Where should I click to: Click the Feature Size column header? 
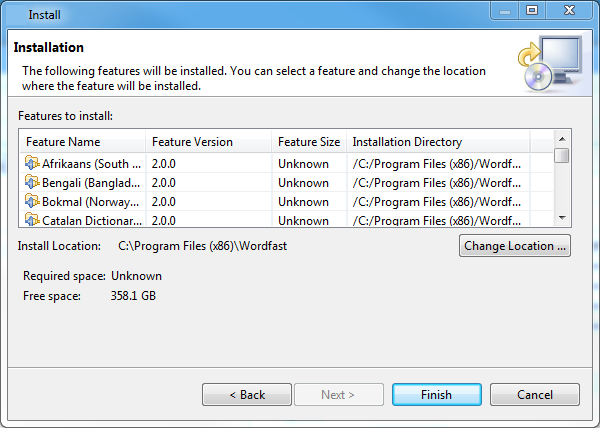click(x=309, y=142)
